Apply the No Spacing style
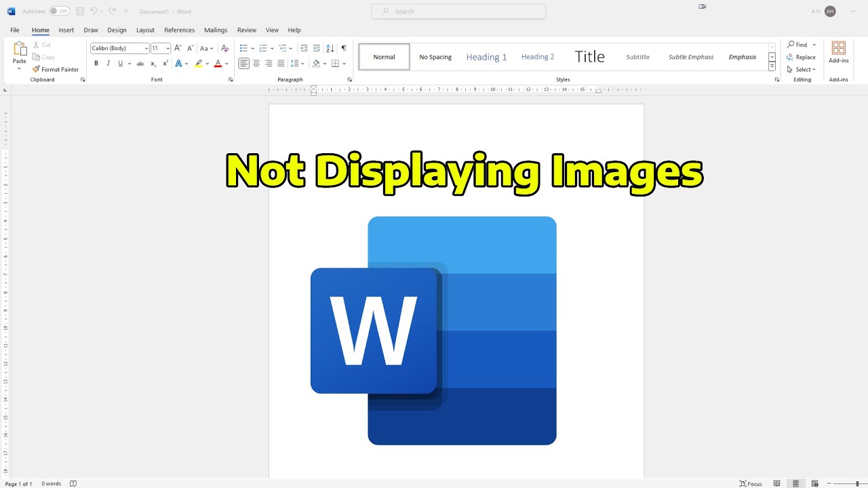This screenshot has width=868, height=488. [435, 57]
